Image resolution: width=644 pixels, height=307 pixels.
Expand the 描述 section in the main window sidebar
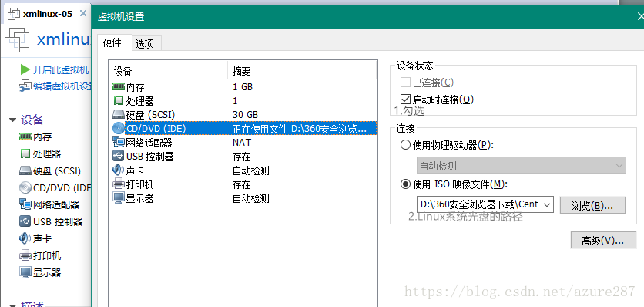(13, 306)
